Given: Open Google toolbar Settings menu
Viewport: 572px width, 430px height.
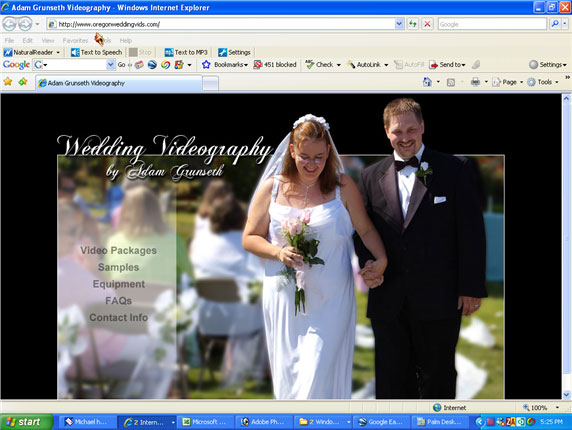Looking at the screenshot, I should pyautogui.click(x=548, y=65).
